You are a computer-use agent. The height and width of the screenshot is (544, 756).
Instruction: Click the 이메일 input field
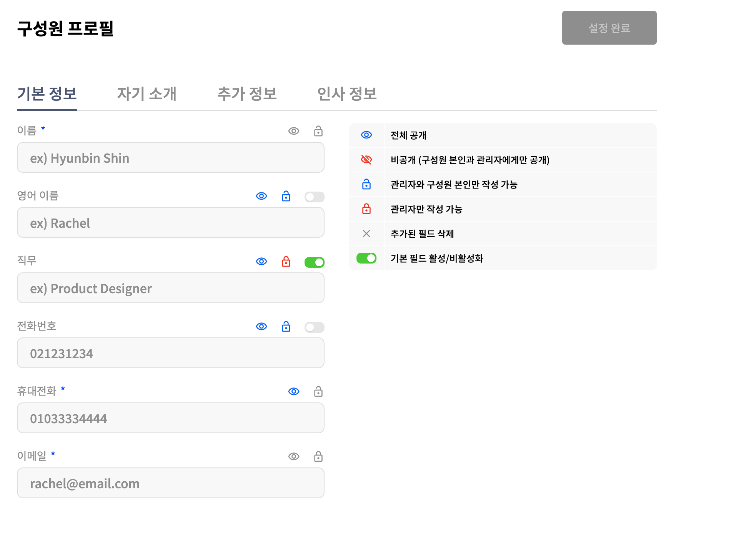(x=170, y=483)
